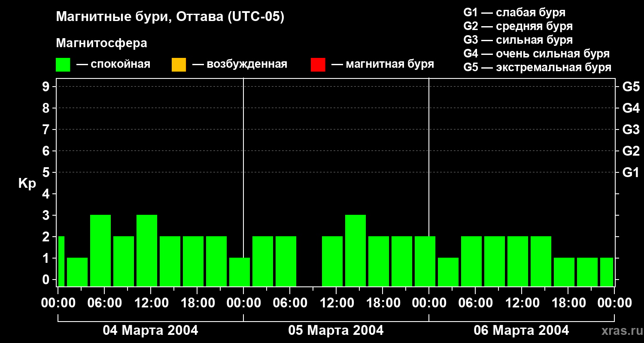The image size is (644, 343).
Task: Click the last 18:00 time axis label
Action: point(568,303)
